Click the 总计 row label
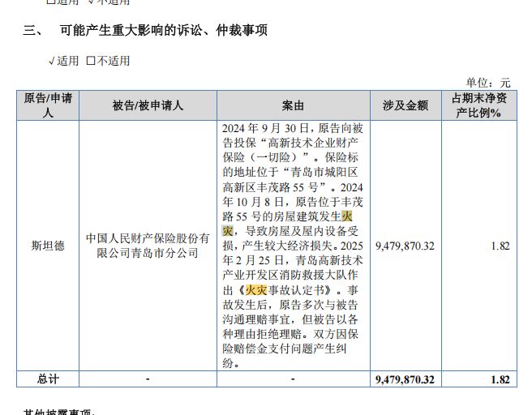532x415 pixels. pyautogui.click(x=48, y=379)
